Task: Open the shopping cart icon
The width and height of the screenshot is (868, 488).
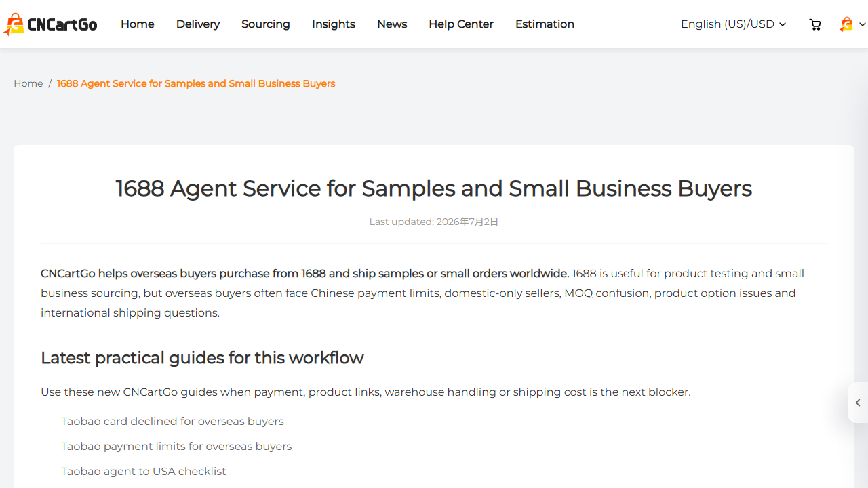Action: point(815,24)
